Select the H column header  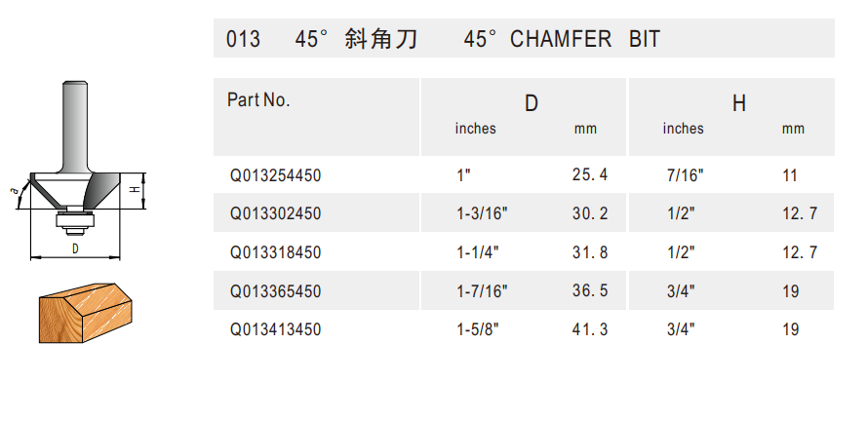[739, 102]
